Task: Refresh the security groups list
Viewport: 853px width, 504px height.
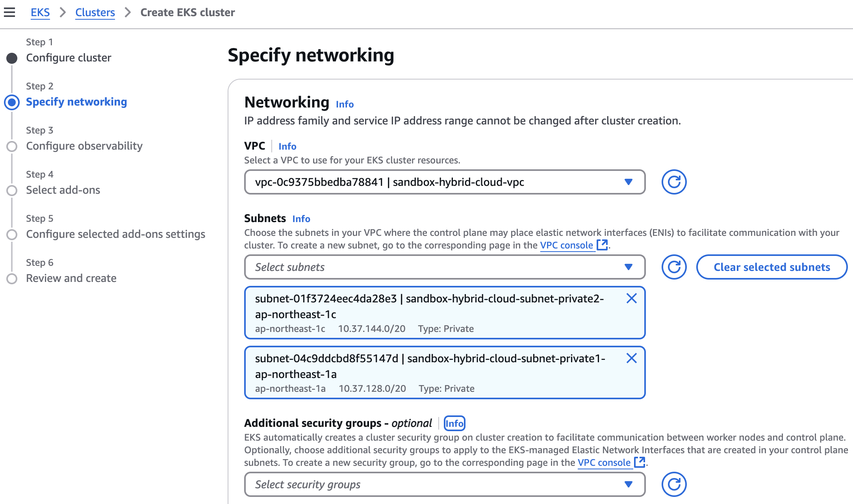Action: [x=674, y=484]
